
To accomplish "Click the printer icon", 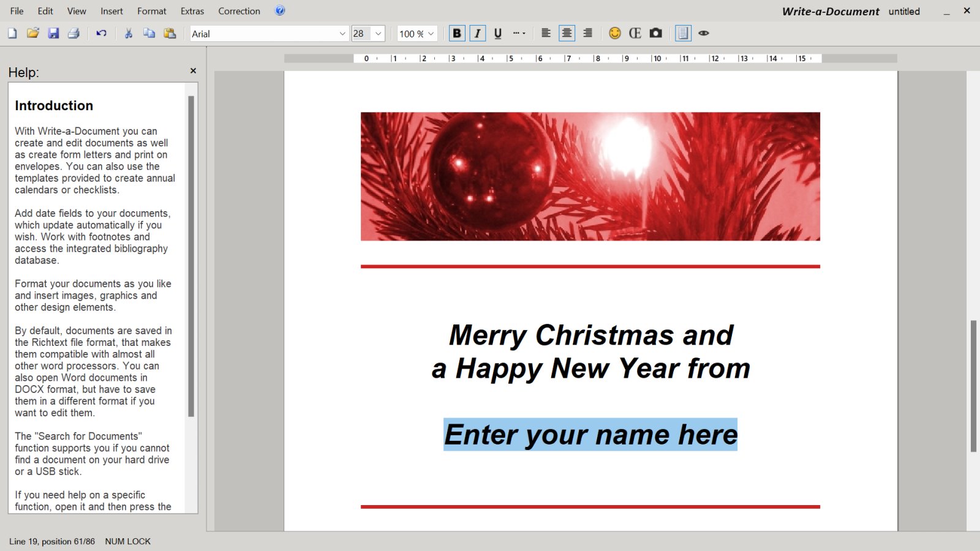I will (74, 34).
